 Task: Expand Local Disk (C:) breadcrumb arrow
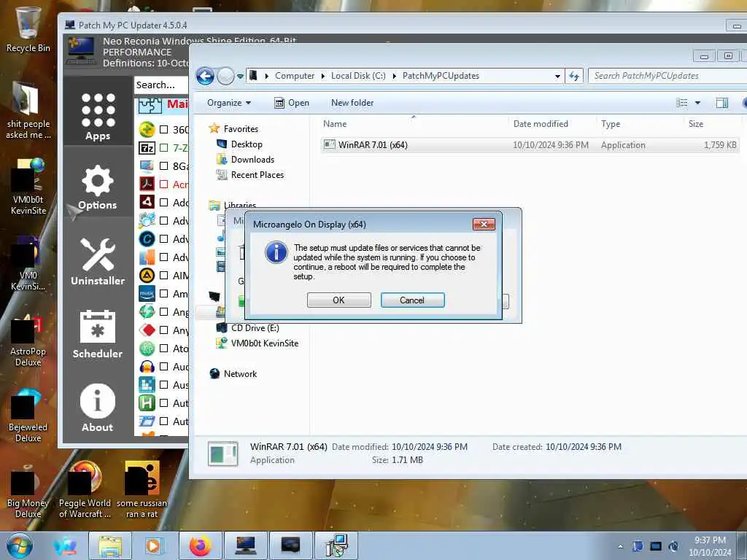(394, 76)
